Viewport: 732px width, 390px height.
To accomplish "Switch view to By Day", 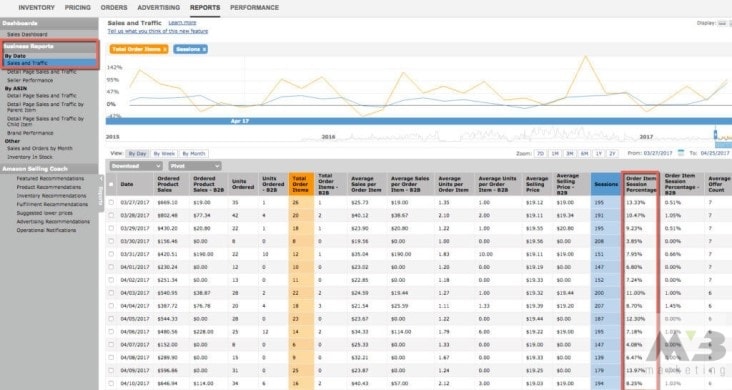I will (137, 154).
